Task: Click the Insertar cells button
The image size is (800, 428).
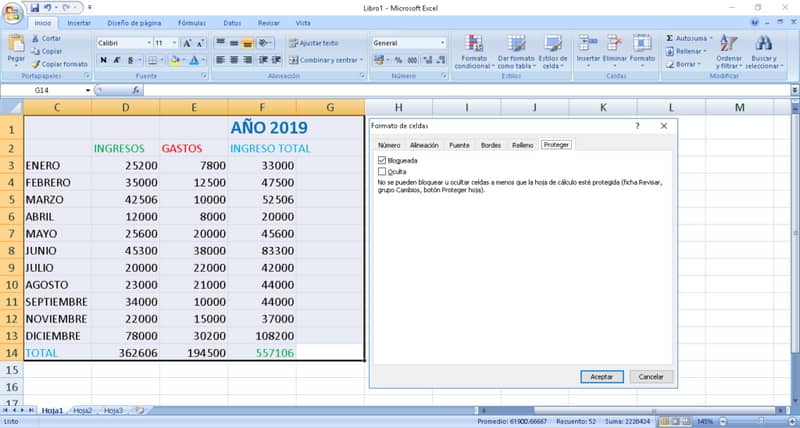Action: tap(588, 51)
